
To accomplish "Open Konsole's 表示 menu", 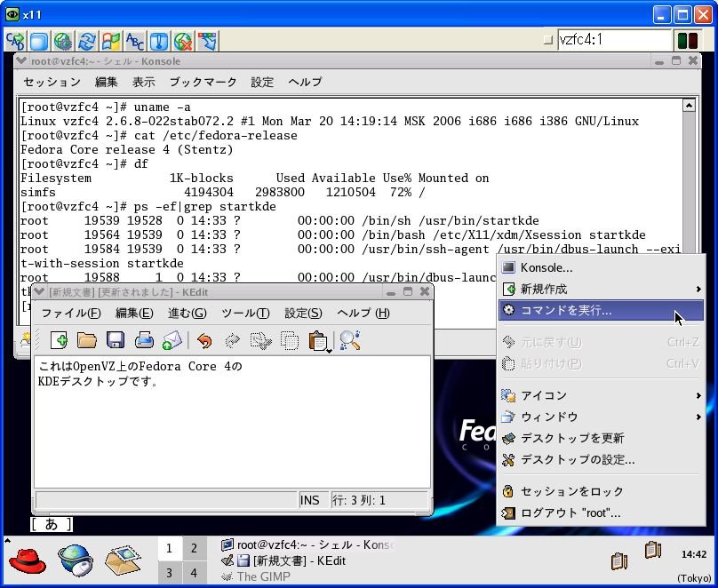I will point(144,82).
